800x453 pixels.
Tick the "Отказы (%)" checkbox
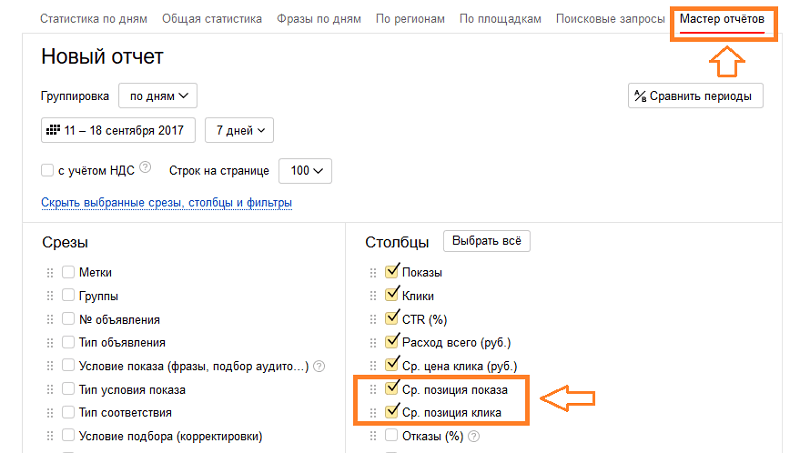click(392, 435)
